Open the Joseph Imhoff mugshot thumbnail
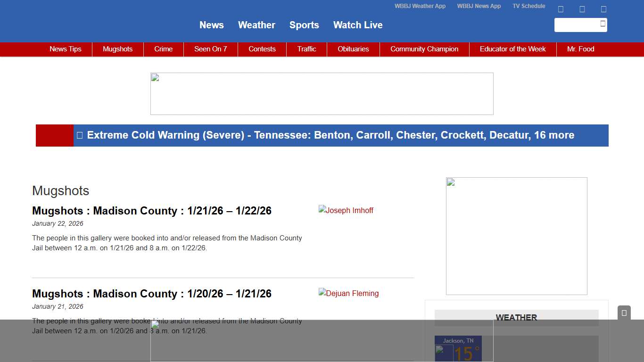The image size is (644, 362). (x=346, y=210)
